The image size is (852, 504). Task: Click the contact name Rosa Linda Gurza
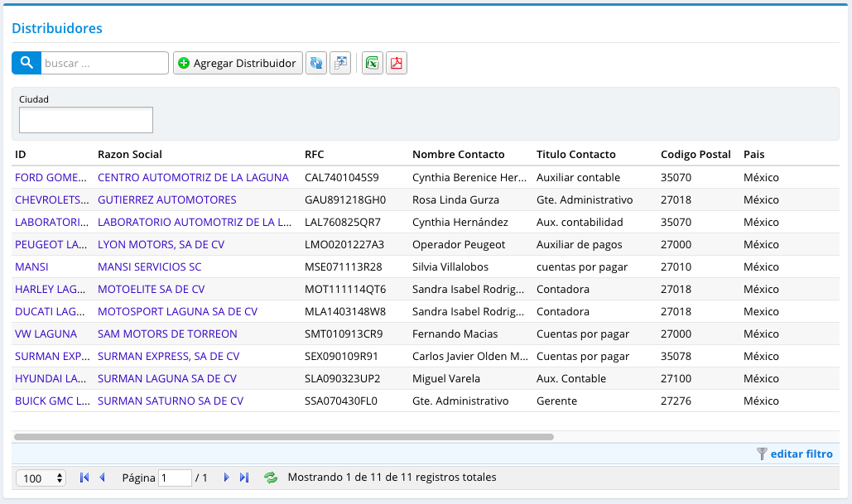click(x=455, y=200)
